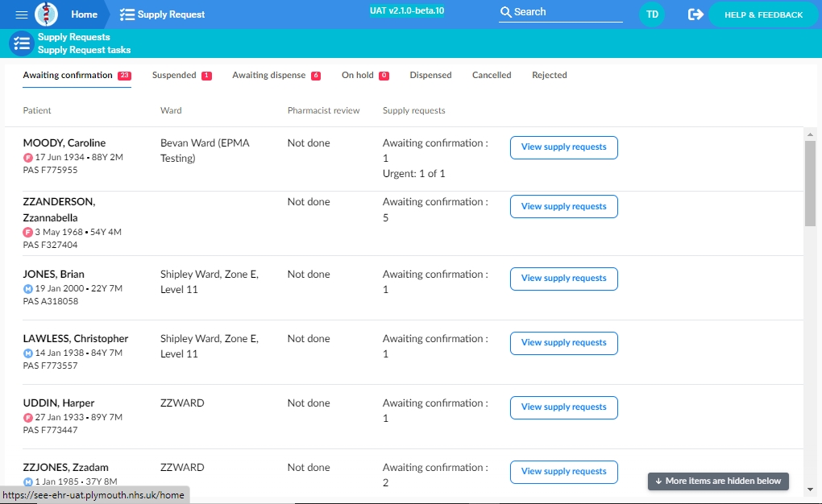
Task: Click the Pharmacist review column header
Action: tap(323, 110)
